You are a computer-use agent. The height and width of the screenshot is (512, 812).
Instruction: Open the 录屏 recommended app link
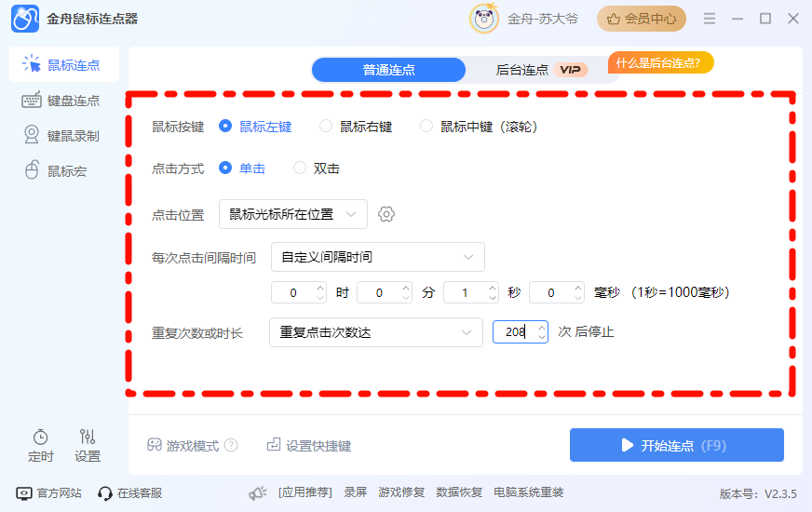click(356, 492)
